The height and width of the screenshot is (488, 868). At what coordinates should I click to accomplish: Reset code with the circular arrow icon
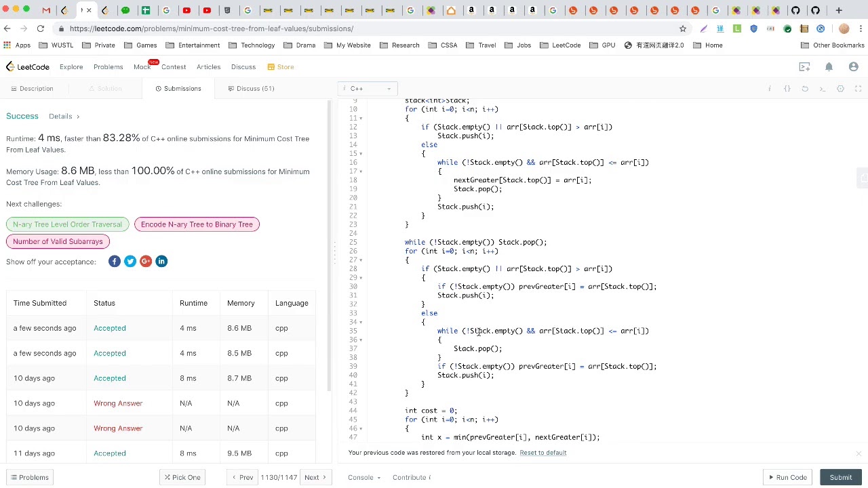(x=805, y=89)
